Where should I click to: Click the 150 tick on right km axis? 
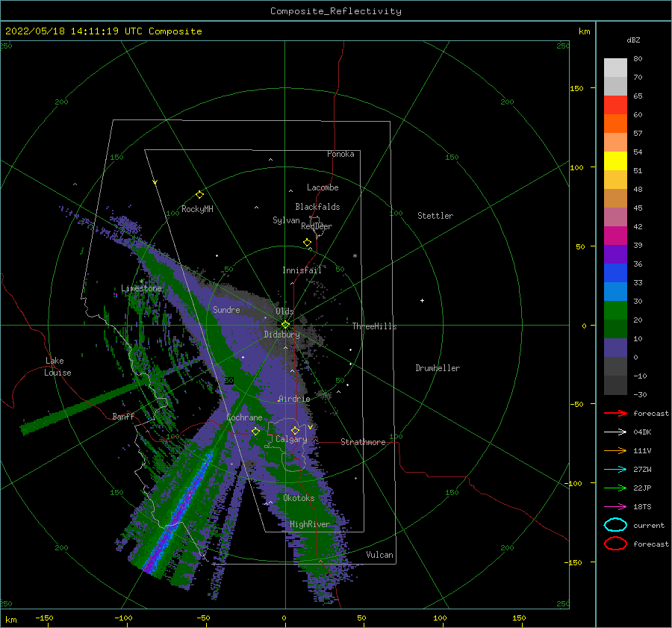577,88
